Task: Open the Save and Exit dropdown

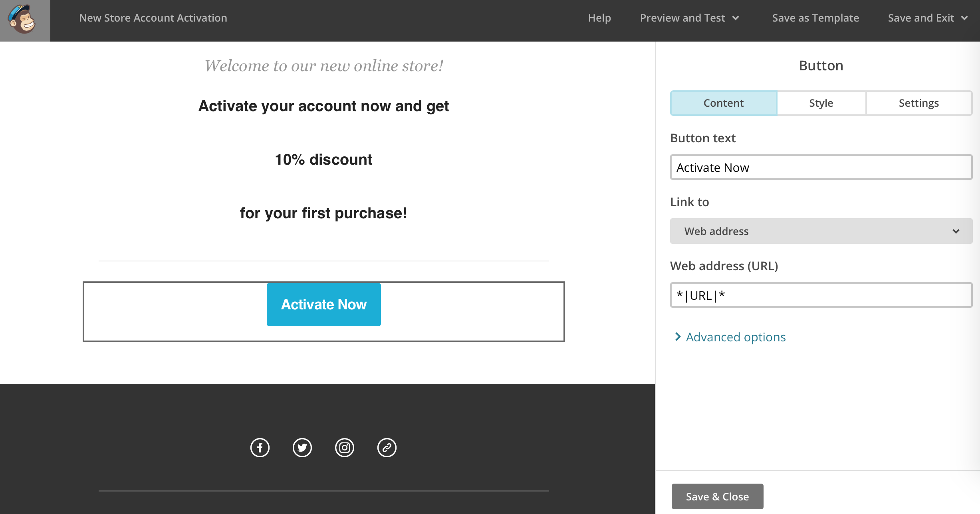Action: pos(928,18)
